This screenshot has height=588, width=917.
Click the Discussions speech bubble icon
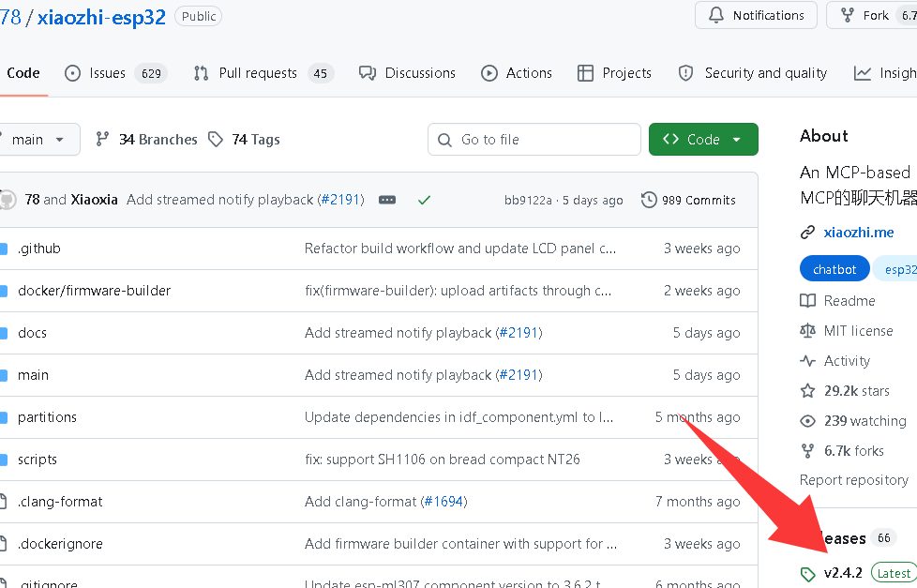pyautogui.click(x=367, y=73)
